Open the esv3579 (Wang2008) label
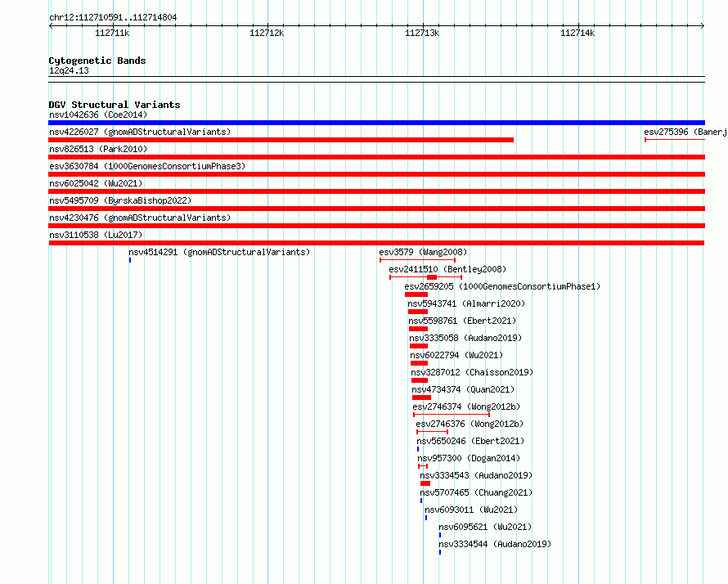 point(423,252)
